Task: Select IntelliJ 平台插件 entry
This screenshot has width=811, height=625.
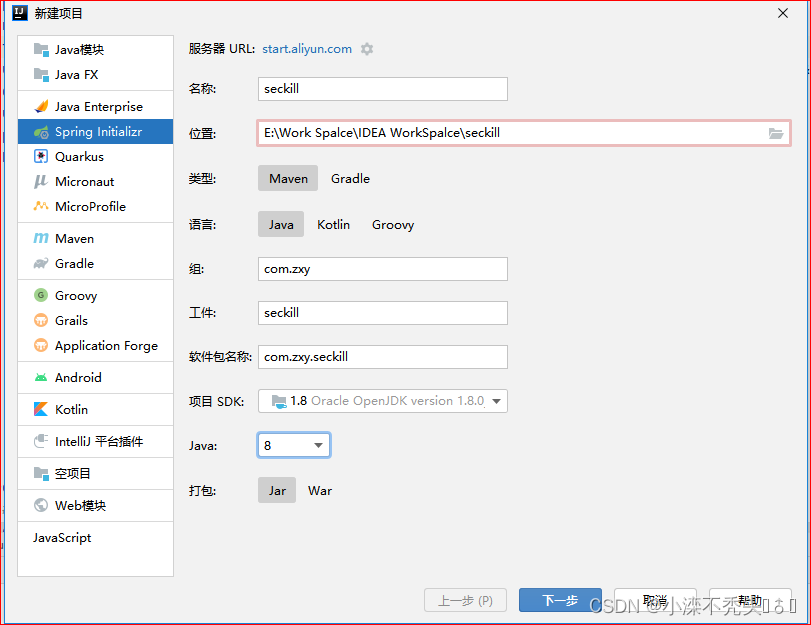Action: coord(96,441)
